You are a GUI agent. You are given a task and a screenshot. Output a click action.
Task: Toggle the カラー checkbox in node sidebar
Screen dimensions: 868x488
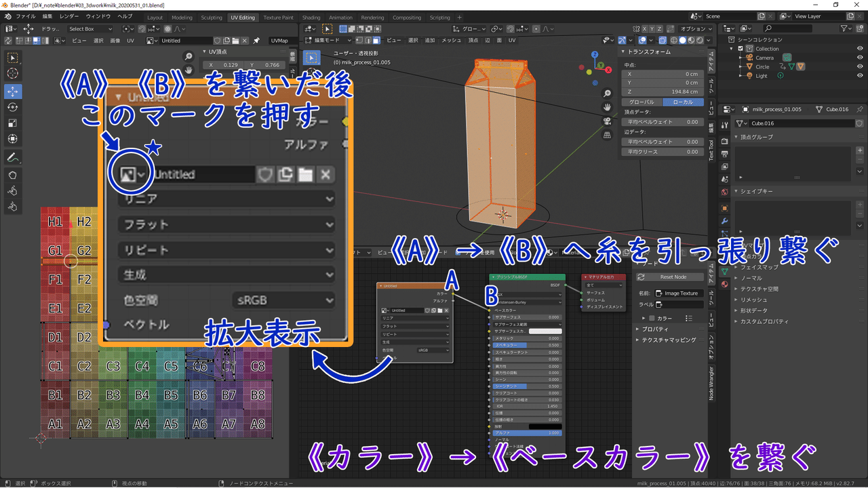(x=652, y=318)
